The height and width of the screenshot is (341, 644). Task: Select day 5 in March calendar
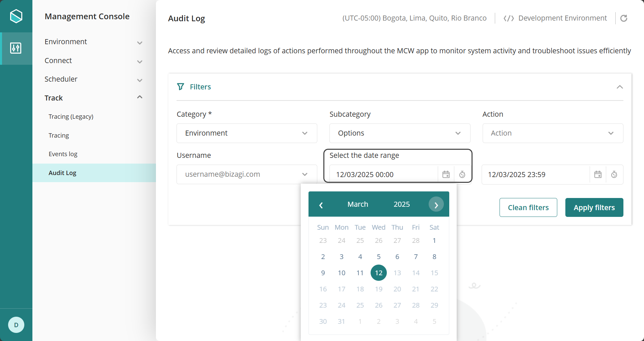tap(379, 257)
